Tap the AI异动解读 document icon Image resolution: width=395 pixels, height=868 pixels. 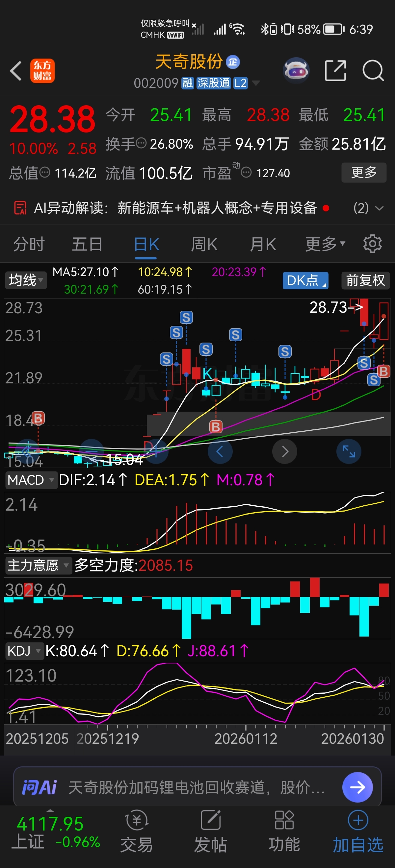(x=20, y=207)
